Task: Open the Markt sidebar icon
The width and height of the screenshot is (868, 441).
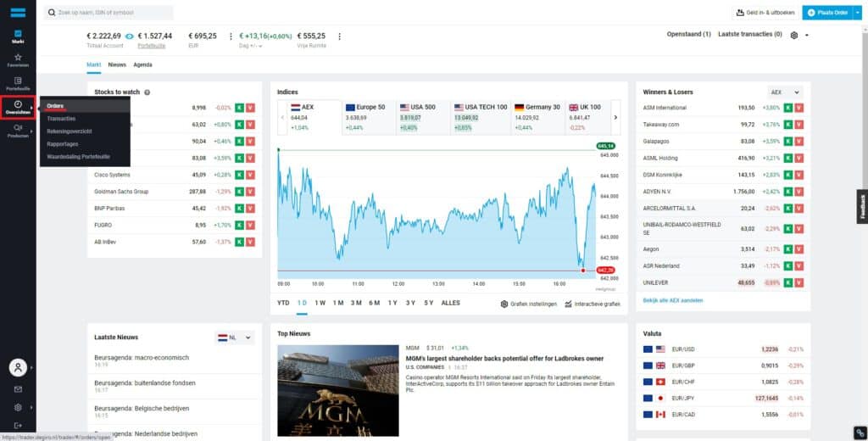Action: [x=18, y=36]
